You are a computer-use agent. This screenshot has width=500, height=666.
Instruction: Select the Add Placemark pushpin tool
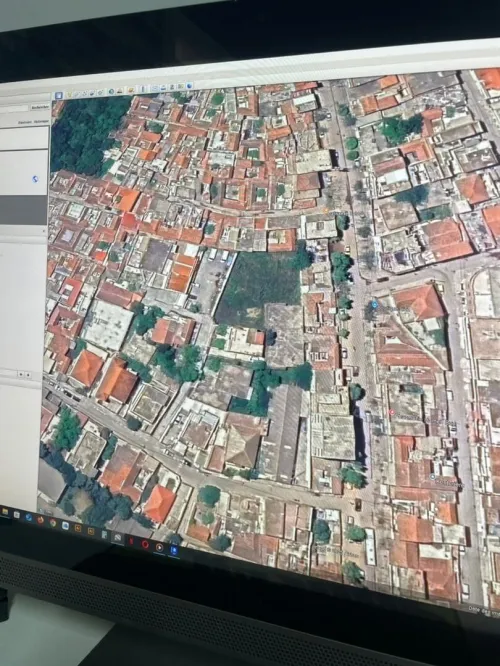pyautogui.click(x=69, y=94)
